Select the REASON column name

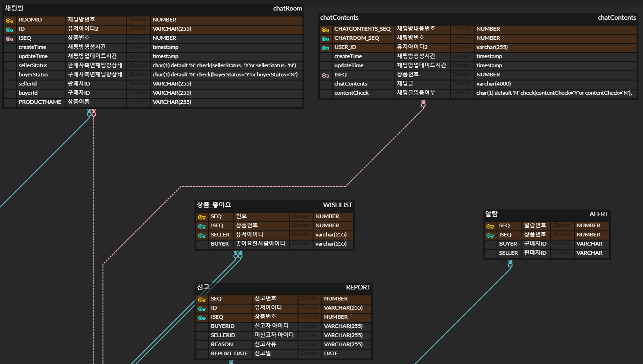222,345
